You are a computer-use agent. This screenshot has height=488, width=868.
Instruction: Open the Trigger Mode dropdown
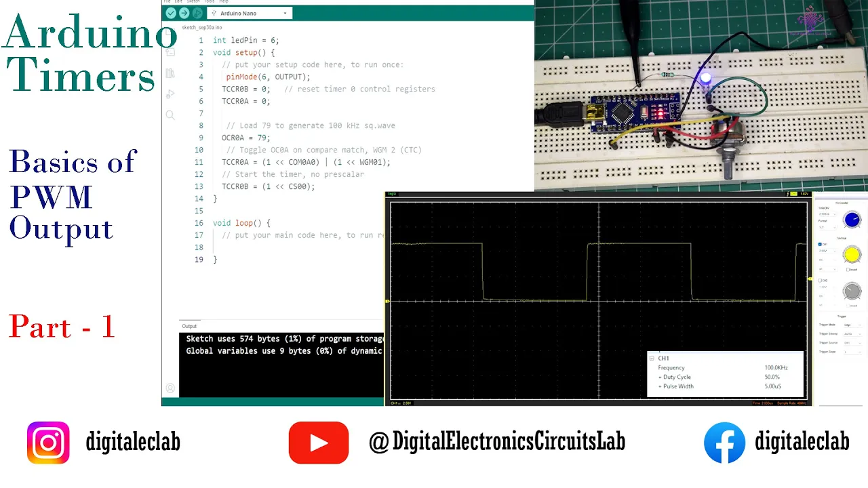pos(852,325)
